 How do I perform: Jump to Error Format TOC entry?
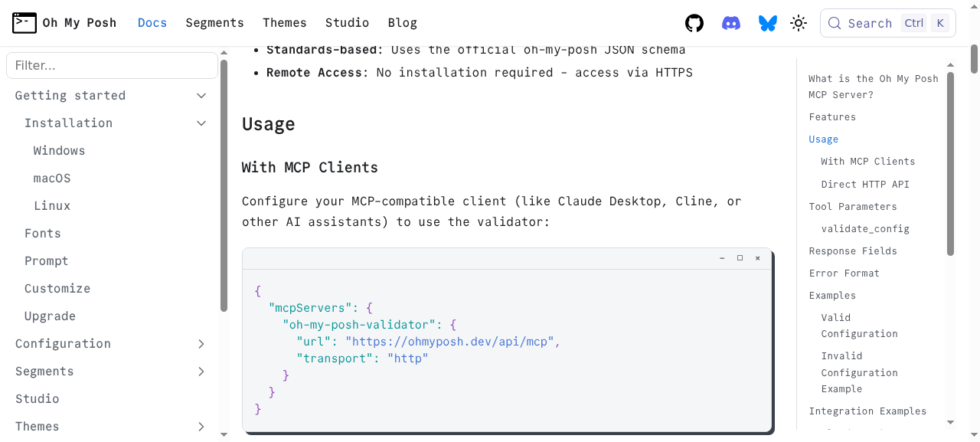click(x=844, y=273)
